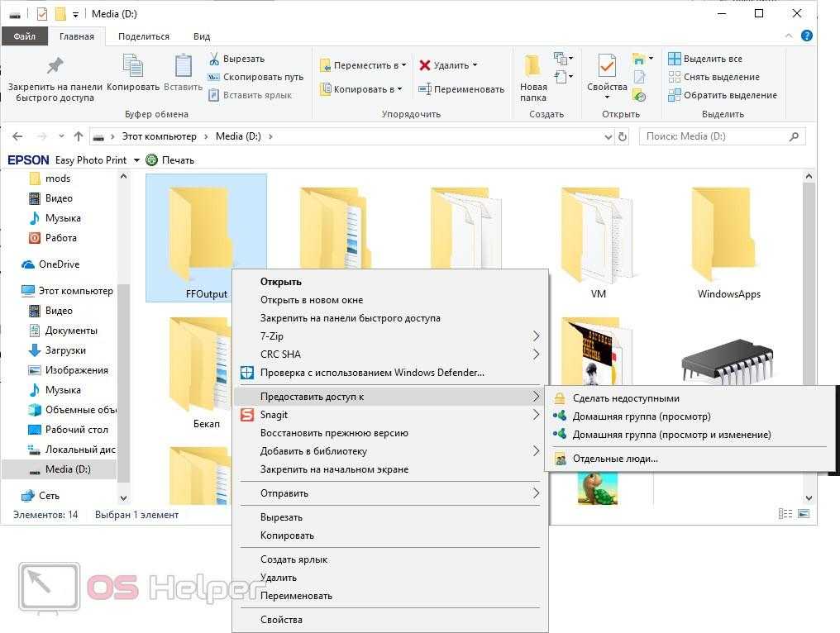Click the Cut scissors icon
Screen dimensions: 840x633
[x=213, y=59]
